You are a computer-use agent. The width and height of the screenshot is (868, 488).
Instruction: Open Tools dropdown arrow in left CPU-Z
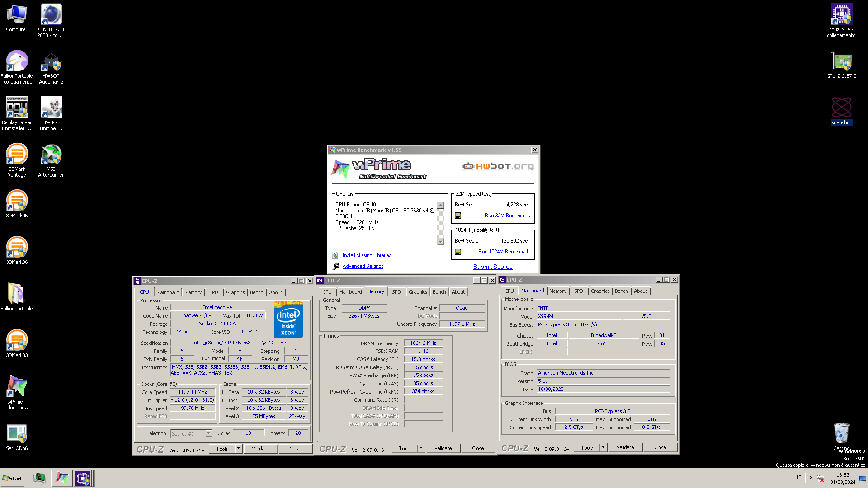click(239, 449)
